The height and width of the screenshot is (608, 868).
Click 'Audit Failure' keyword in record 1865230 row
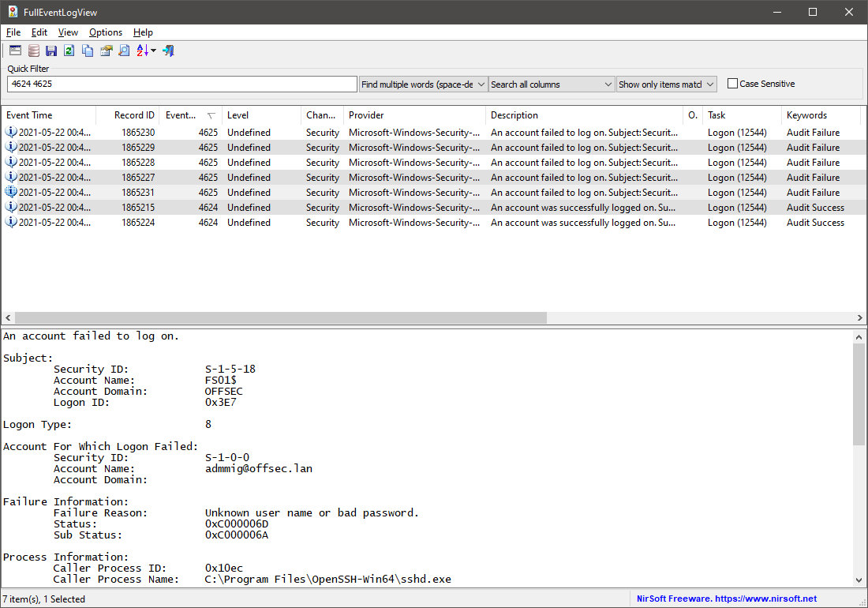tap(814, 133)
